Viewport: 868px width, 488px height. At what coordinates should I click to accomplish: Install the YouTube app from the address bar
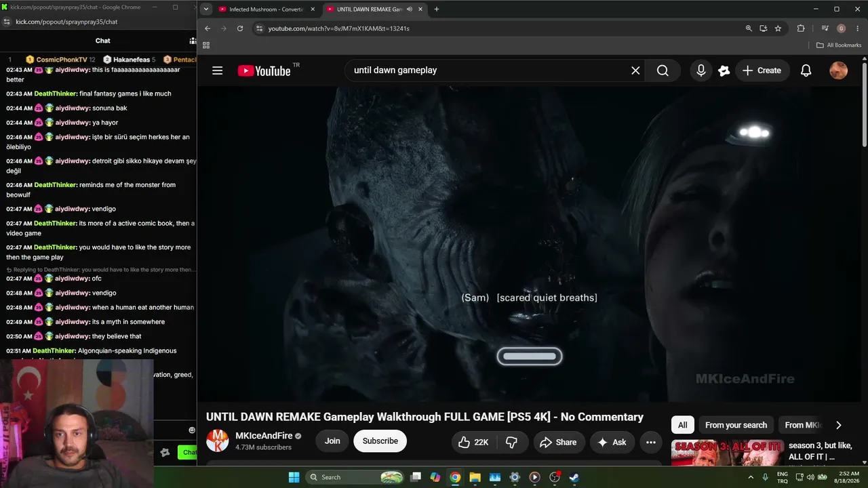[764, 28]
